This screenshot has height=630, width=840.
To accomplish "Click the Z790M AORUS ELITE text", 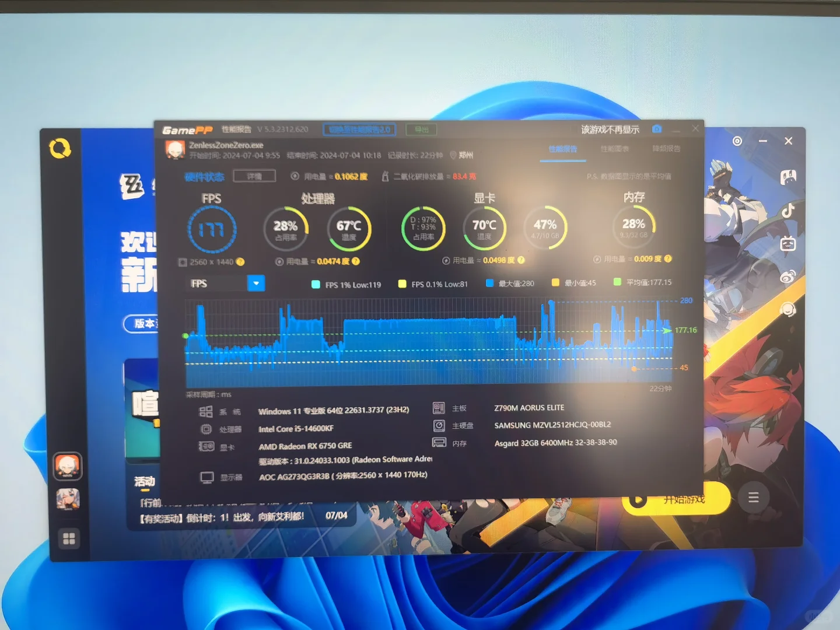I will coord(529,408).
